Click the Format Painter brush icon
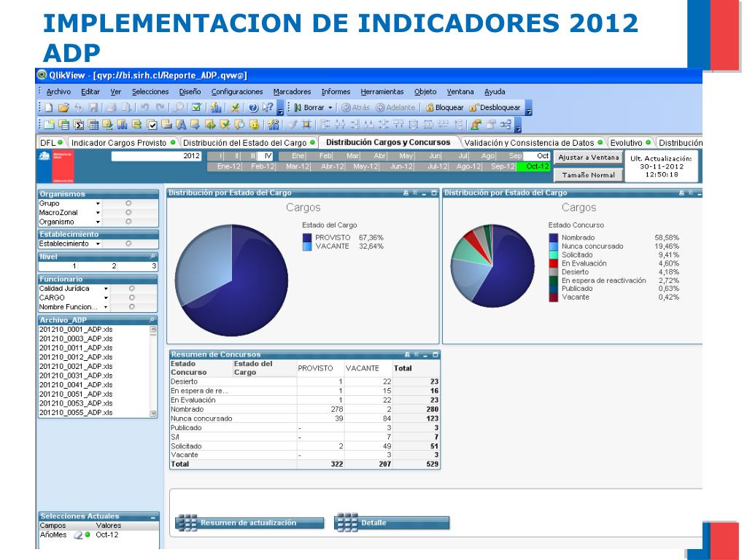 292,125
